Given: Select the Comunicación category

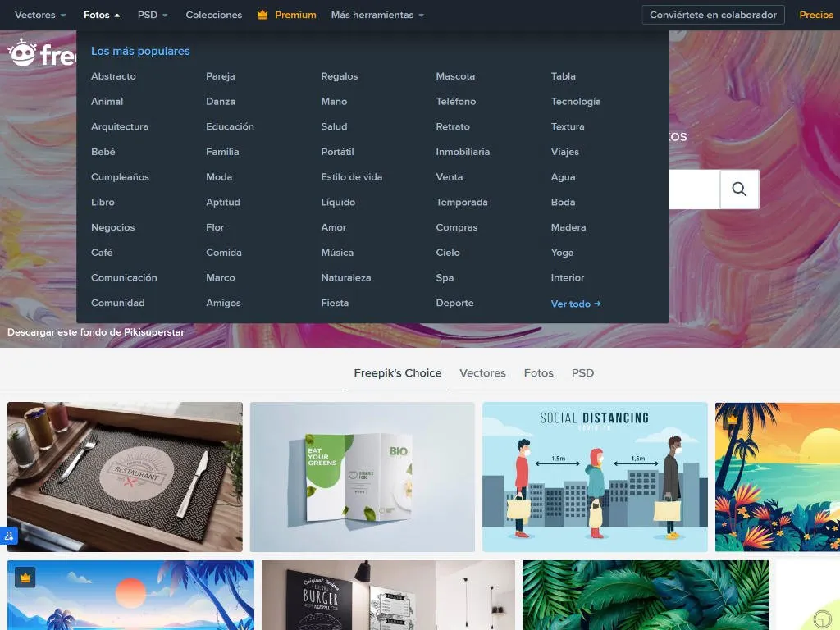Looking at the screenshot, I should (x=124, y=277).
